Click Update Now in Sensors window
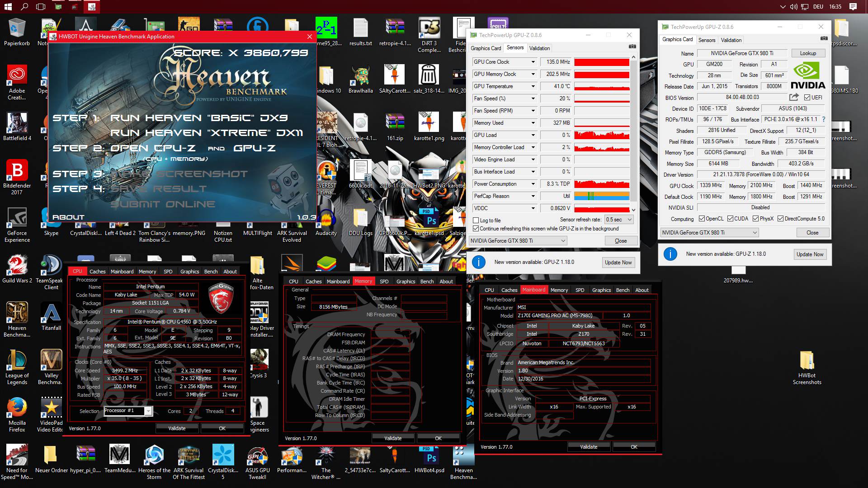868x488 pixels. (x=618, y=263)
